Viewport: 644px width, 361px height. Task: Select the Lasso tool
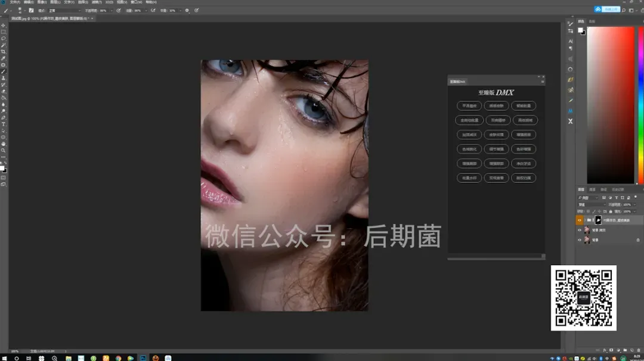[x=4, y=39]
